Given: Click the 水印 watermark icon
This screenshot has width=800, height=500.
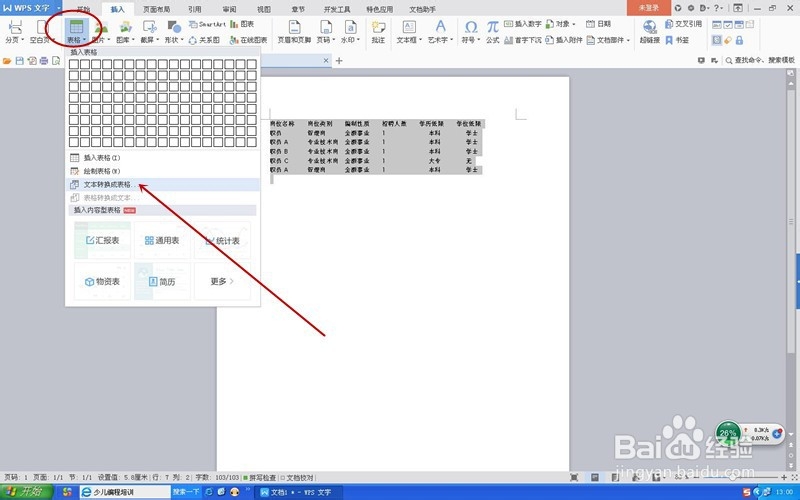Looking at the screenshot, I should point(350,31).
